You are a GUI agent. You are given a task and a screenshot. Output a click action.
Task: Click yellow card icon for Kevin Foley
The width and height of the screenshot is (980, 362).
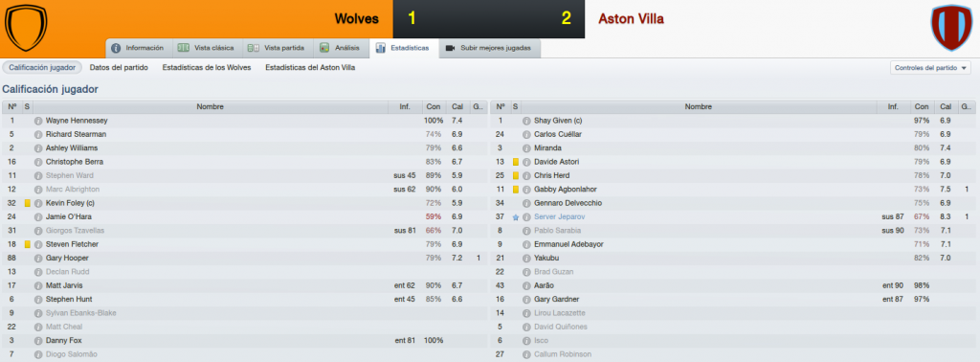pyautogui.click(x=27, y=203)
